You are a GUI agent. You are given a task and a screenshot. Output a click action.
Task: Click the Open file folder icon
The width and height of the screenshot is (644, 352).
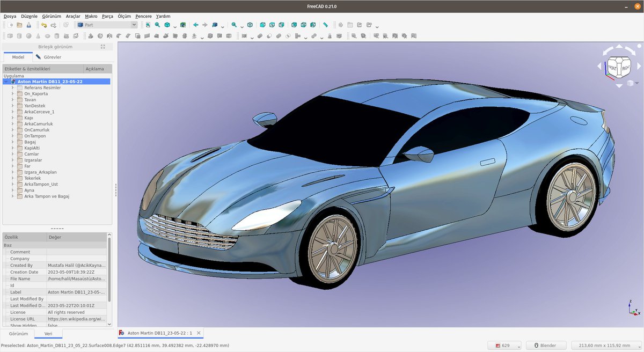click(19, 25)
